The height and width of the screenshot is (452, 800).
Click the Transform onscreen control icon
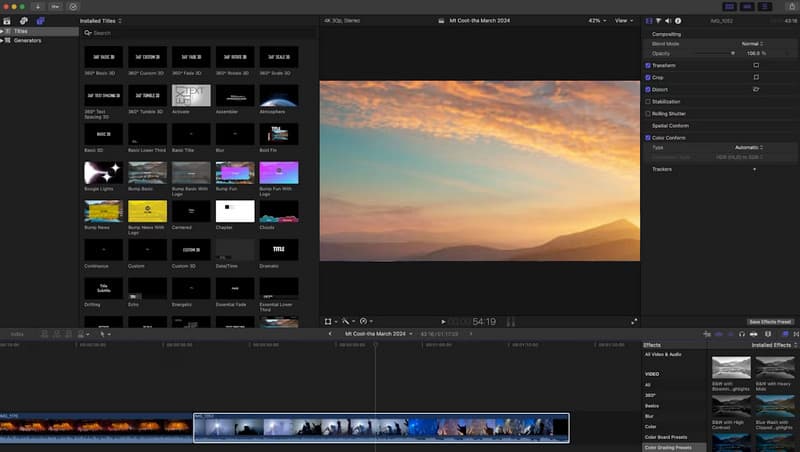point(756,65)
